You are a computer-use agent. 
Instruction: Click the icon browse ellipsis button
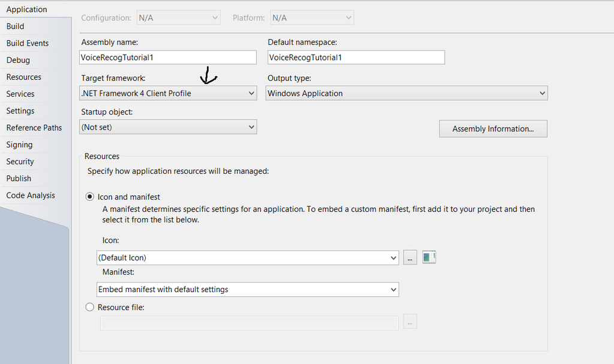pyautogui.click(x=410, y=258)
